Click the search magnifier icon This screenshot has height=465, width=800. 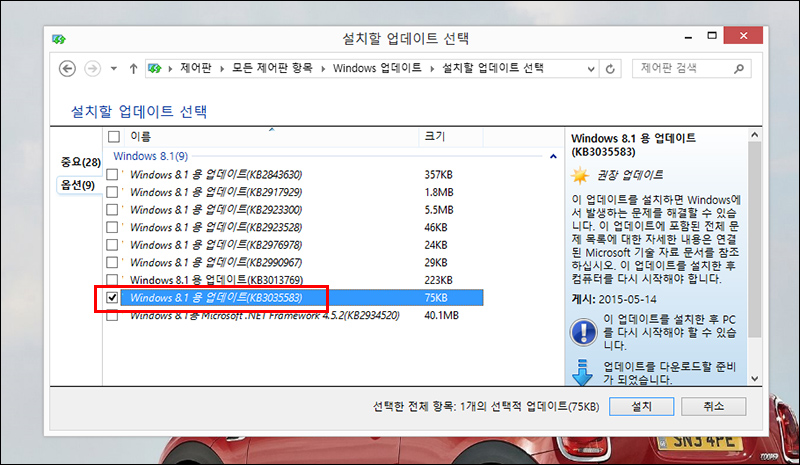738,68
